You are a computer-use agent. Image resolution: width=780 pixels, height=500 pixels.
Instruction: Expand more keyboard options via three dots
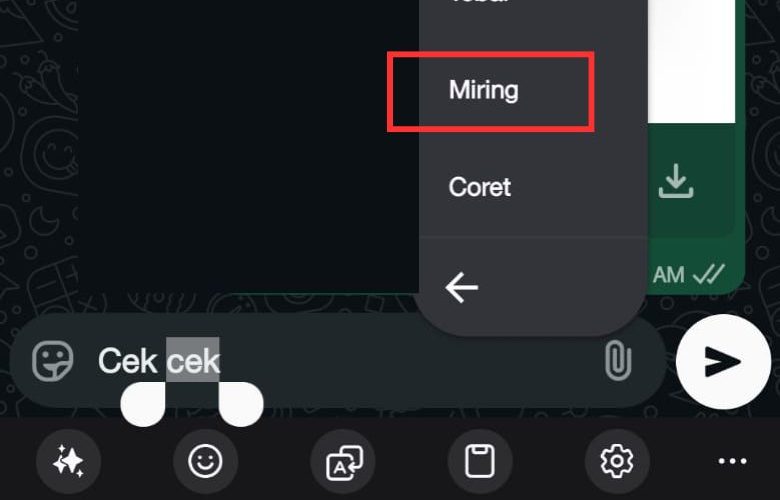(x=732, y=462)
